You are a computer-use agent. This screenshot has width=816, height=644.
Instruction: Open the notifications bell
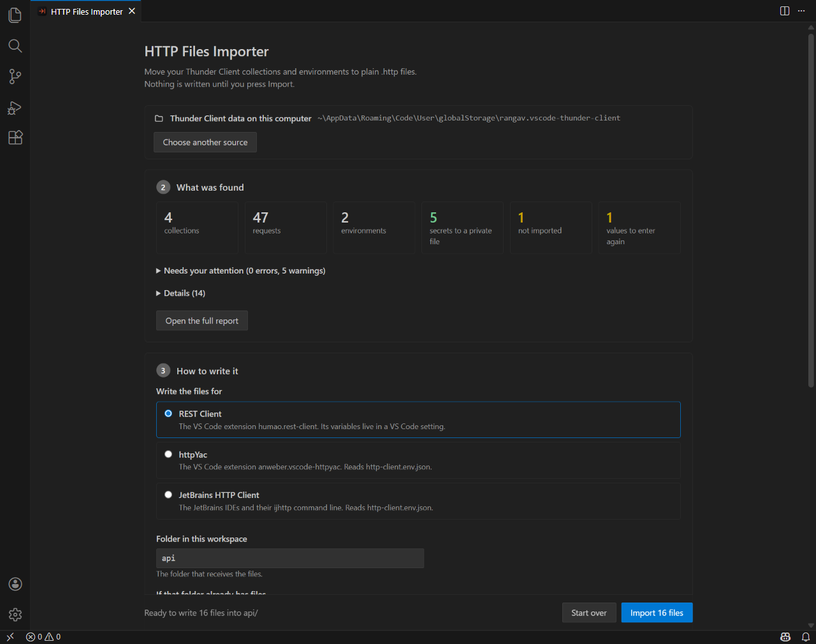(806, 637)
